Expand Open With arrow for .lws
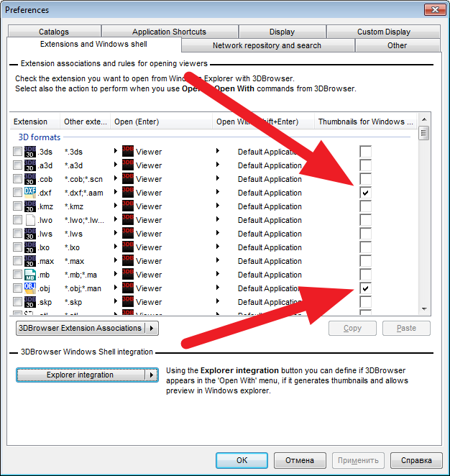This screenshot has height=476, width=450. point(218,232)
